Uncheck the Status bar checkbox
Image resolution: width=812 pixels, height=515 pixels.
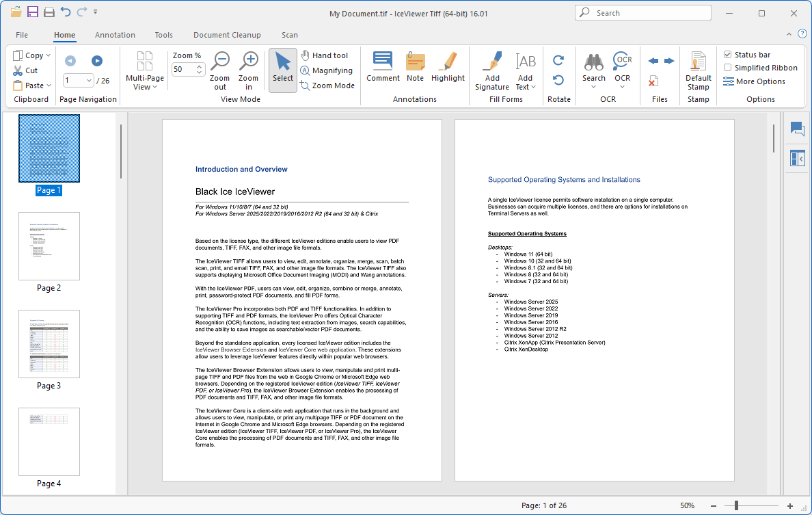tap(728, 55)
